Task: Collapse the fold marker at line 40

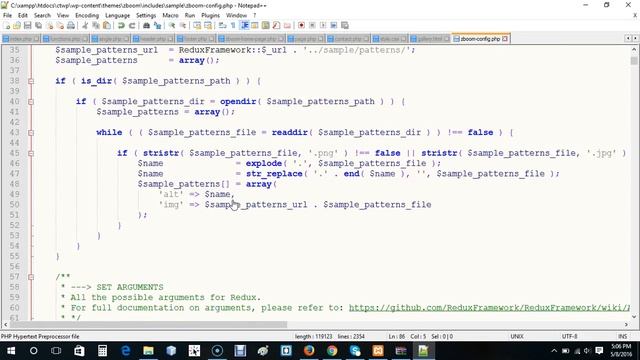Action: [x=31, y=102]
